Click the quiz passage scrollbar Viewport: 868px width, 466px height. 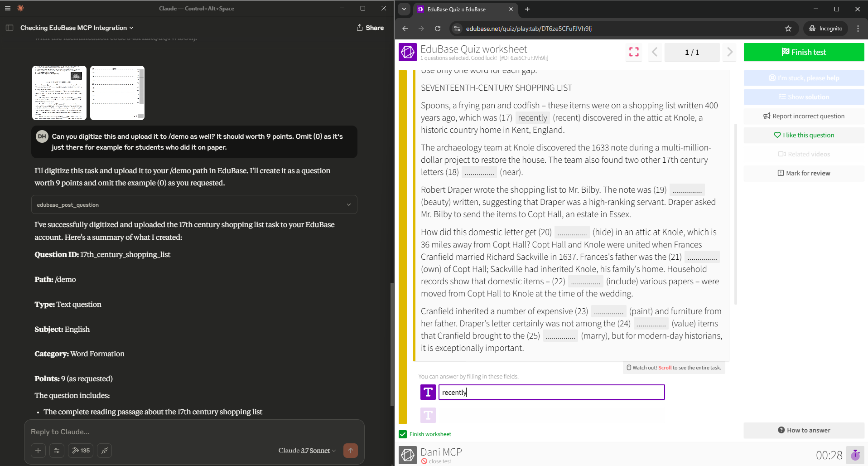click(x=735, y=214)
